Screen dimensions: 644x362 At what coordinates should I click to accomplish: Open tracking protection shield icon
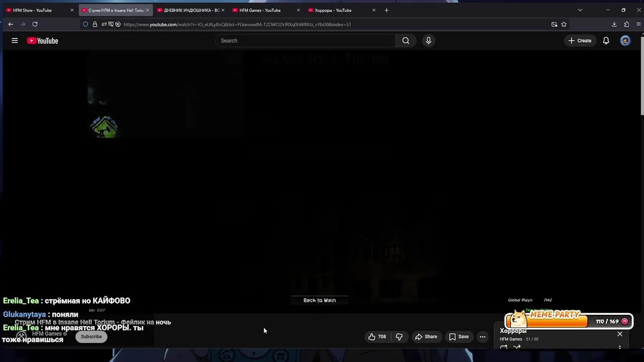(86, 24)
